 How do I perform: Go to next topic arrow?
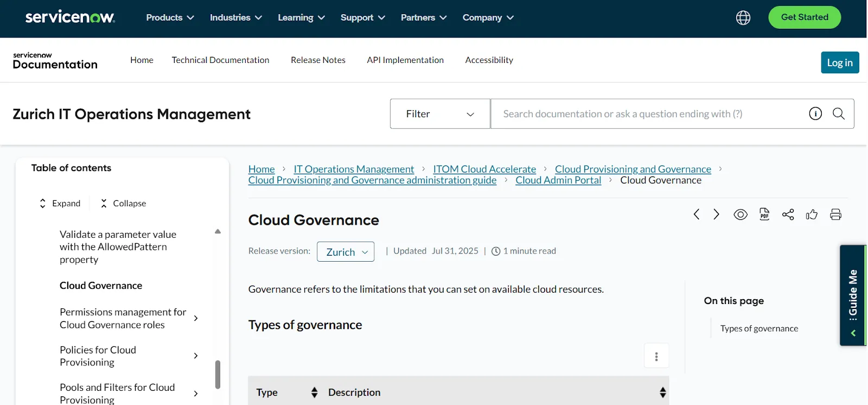(x=716, y=214)
